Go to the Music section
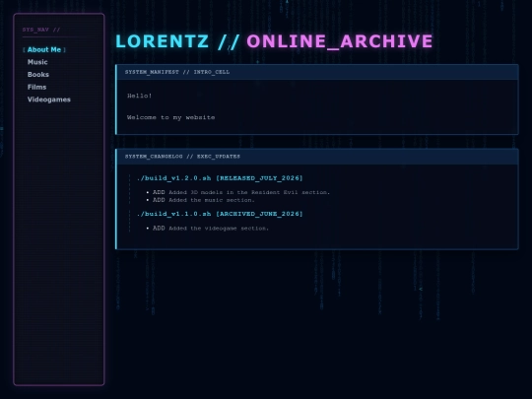Screen dimensions: 532x399 click(37, 62)
